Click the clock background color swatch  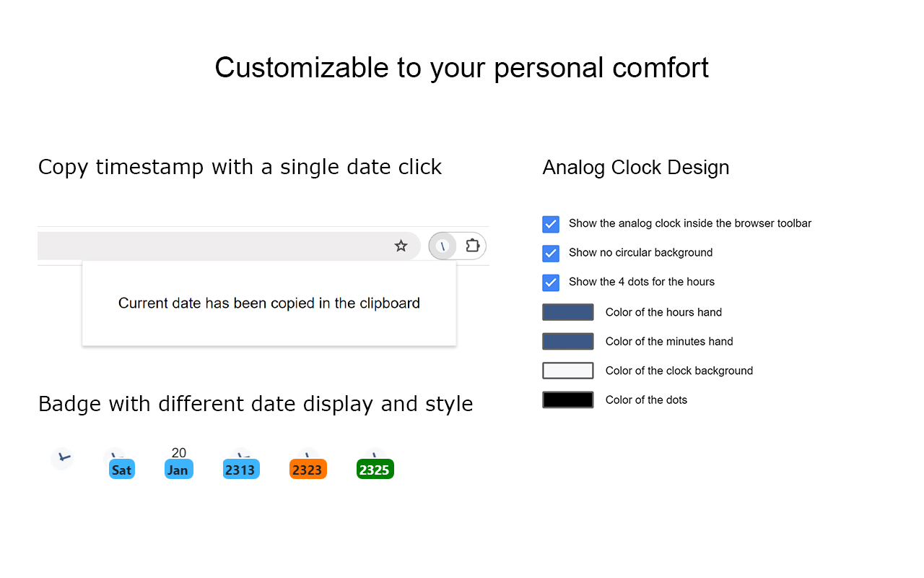(568, 370)
